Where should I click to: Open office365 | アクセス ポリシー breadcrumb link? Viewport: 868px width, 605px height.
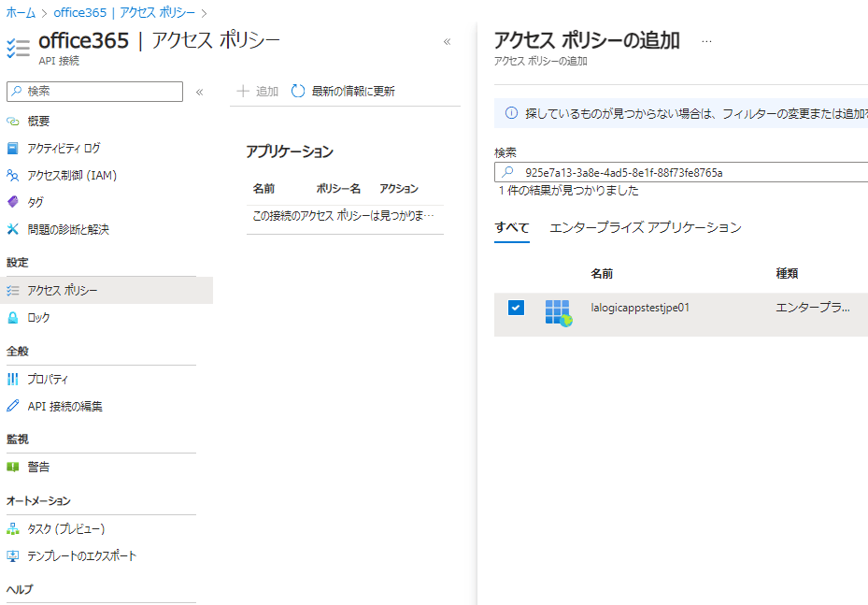coord(124,13)
